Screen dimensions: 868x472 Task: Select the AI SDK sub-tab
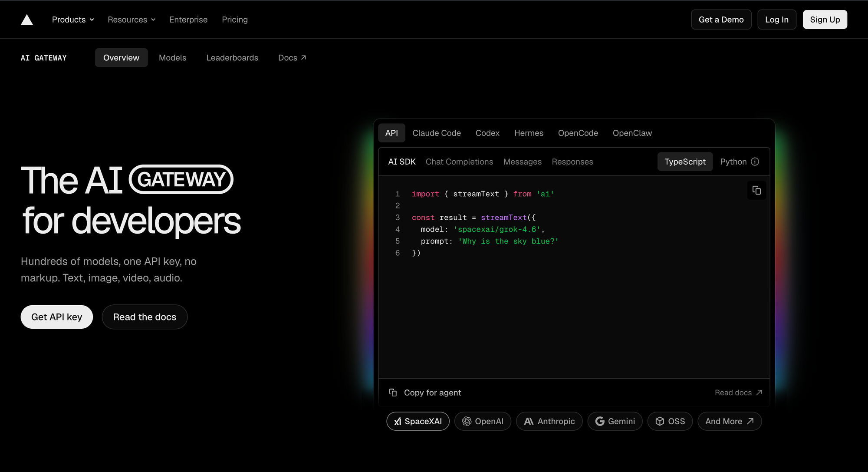[402, 162]
